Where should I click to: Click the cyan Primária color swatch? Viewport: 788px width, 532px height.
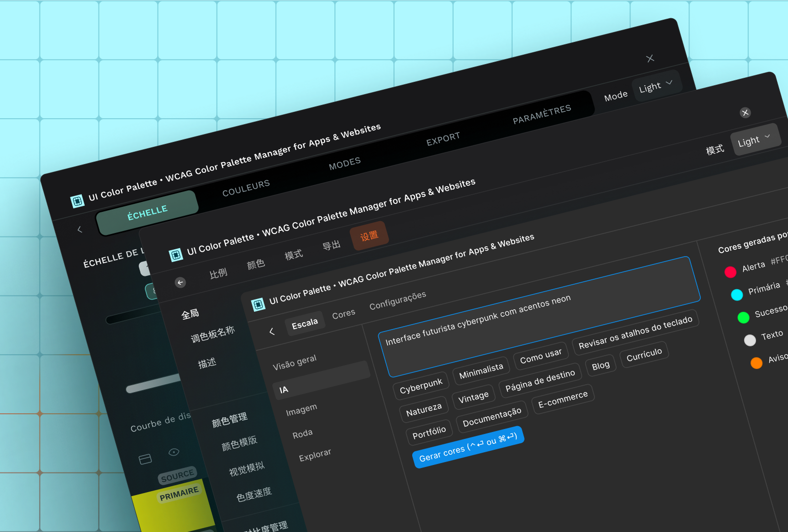(737, 295)
